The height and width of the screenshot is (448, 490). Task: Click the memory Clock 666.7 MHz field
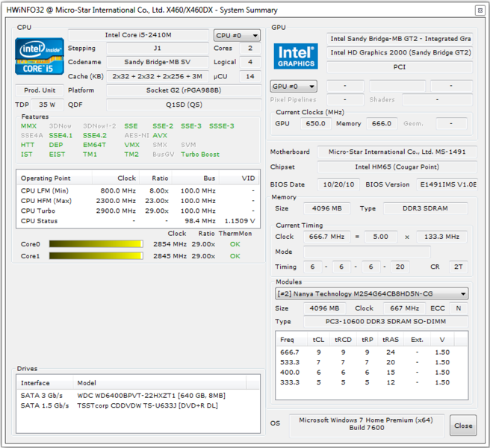(327, 237)
